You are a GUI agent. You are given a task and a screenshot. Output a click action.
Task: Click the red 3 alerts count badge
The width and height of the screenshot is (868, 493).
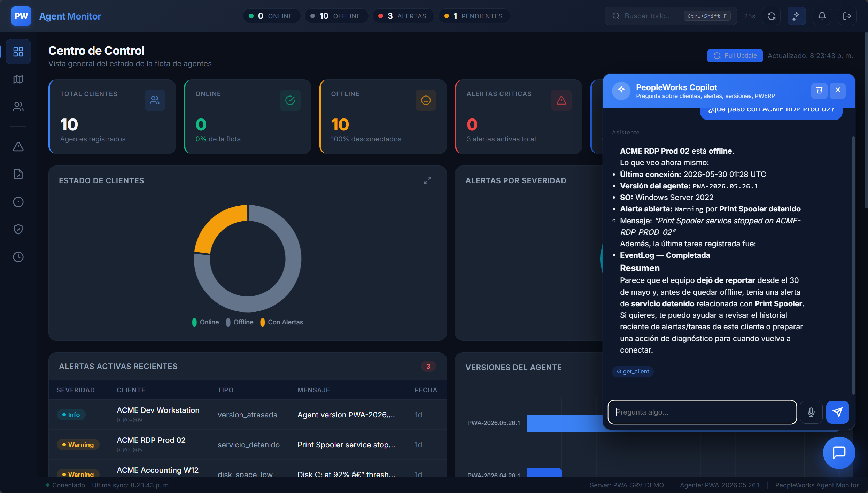click(x=428, y=367)
